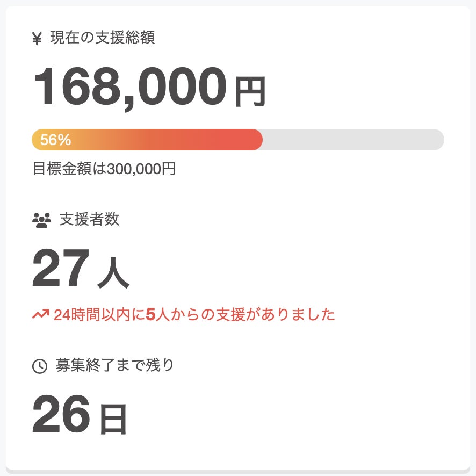Click the 56% label on the progress bar
476x476 pixels.
[x=55, y=140]
